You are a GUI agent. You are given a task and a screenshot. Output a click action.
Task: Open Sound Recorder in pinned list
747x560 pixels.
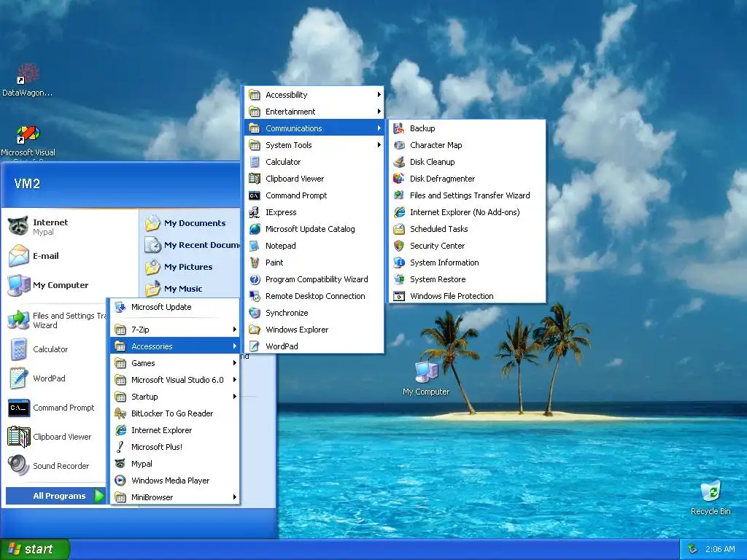(55, 466)
